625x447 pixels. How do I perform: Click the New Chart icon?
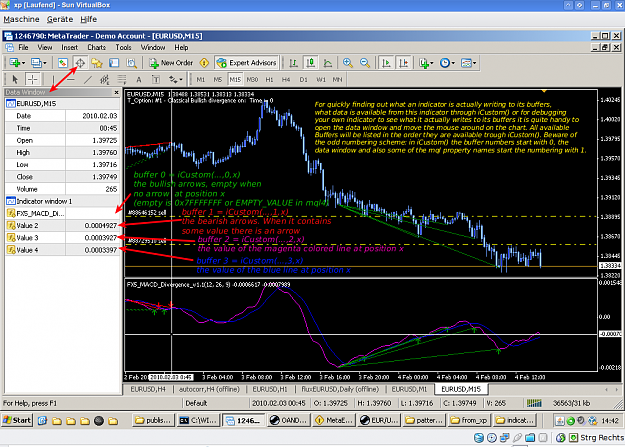tap(15, 63)
